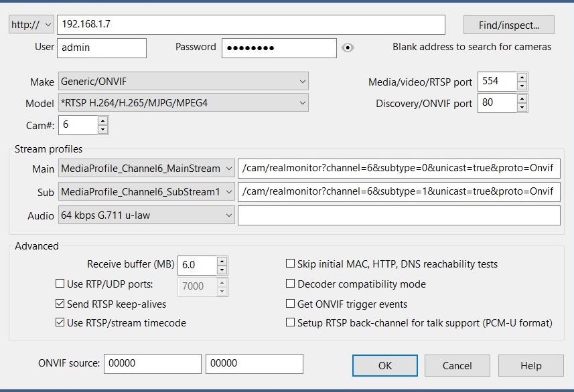Open Help for this dialog

point(531,365)
